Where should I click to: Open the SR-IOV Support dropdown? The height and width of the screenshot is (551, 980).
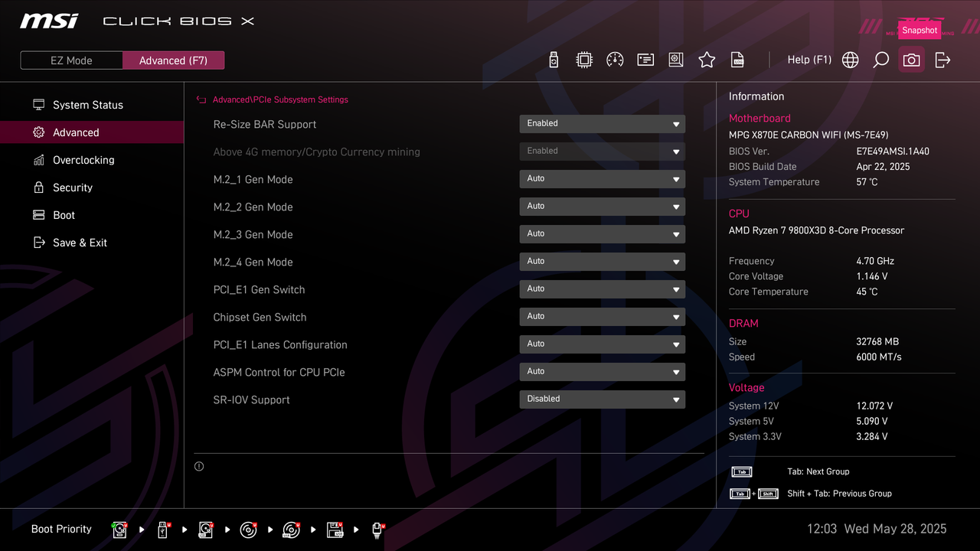602,399
